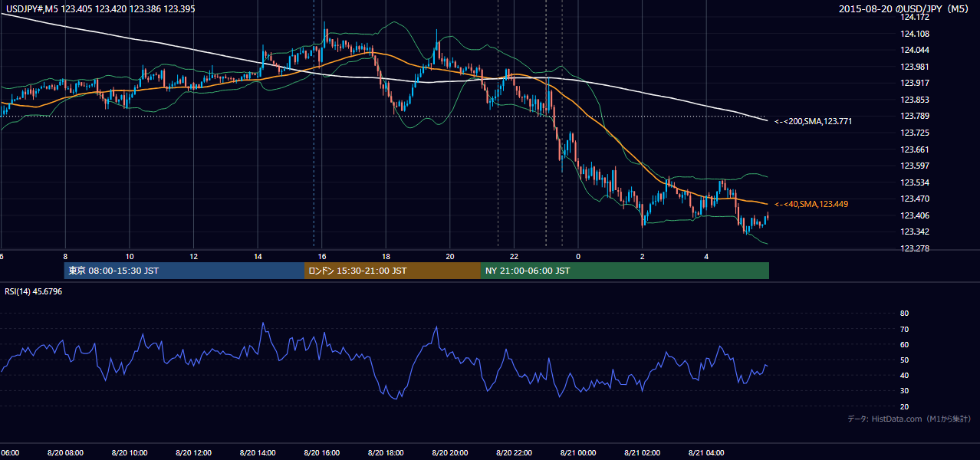Click price axis value 123.853
The height and width of the screenshot is (460, 980).
[x=916, y=100]
